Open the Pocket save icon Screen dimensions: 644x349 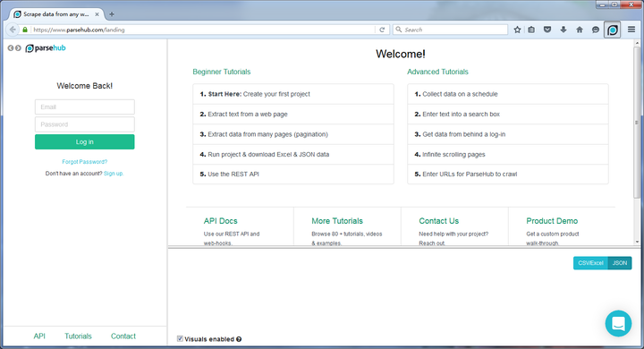(547, 30)
